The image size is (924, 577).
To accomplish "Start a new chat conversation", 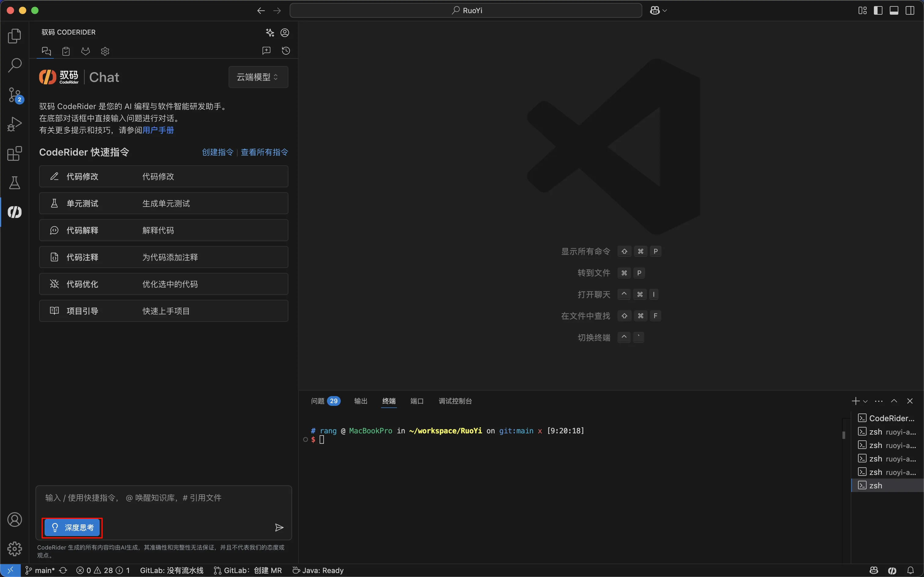I will 266,51.
